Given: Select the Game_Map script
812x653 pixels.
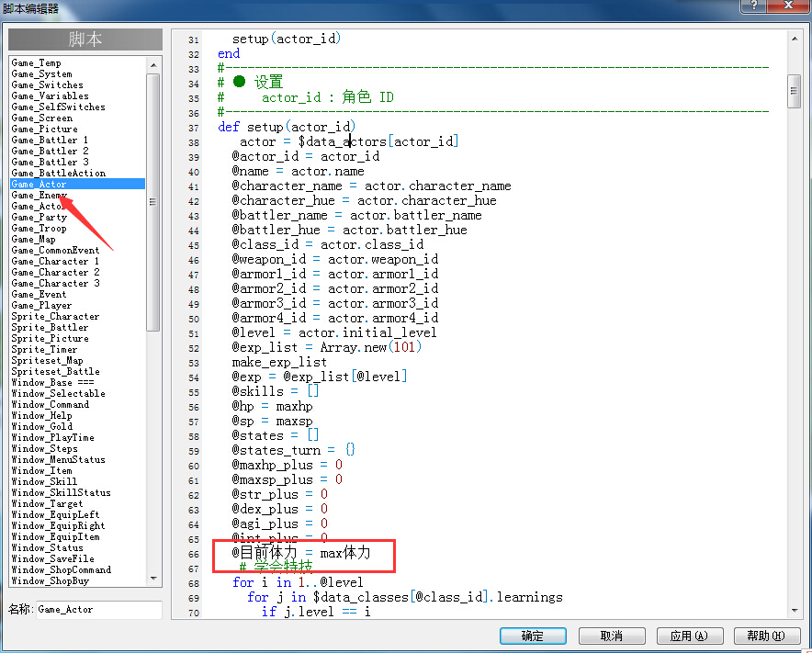Looking at the screenshot, I should (x=34, y=239).
